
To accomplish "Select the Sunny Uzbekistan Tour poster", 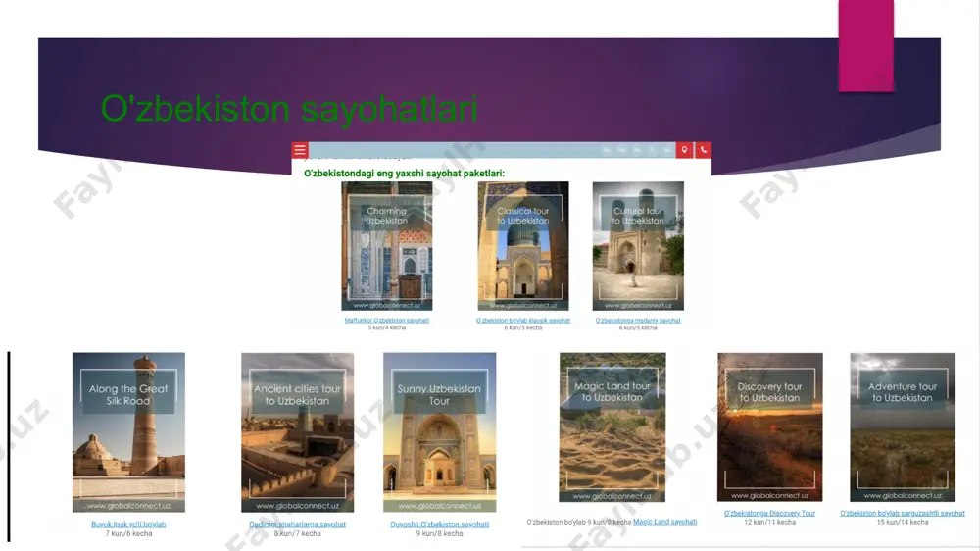I will 439,432.
